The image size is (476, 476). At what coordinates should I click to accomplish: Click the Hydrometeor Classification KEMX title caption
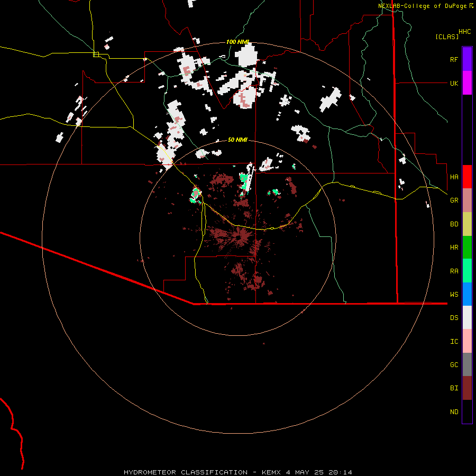click(238, 472)
